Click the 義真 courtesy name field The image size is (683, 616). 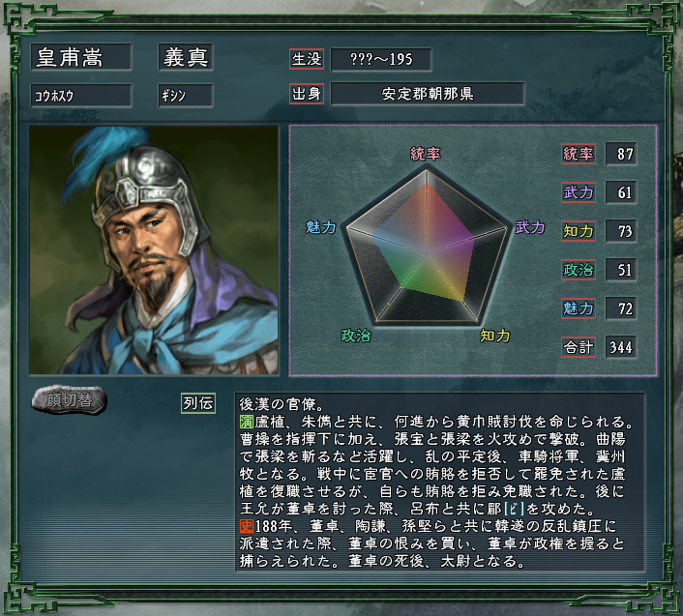coord(186,57)
